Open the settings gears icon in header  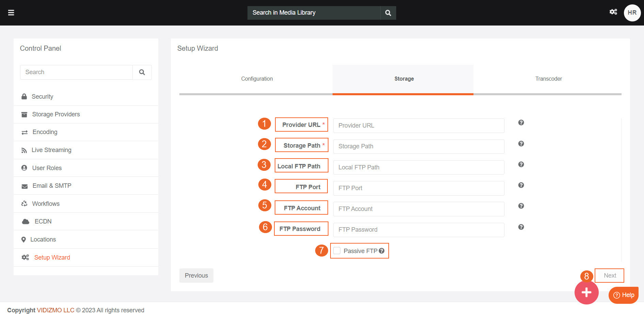[613, 12]
